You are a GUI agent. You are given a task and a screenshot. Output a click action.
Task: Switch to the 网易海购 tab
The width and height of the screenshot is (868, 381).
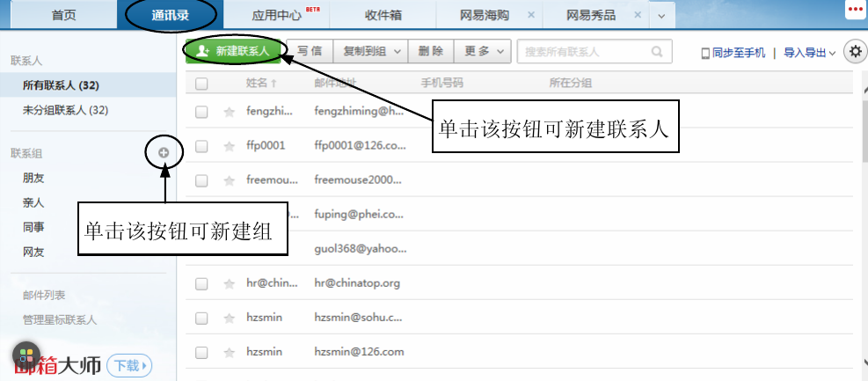click(x=485, y=15)
